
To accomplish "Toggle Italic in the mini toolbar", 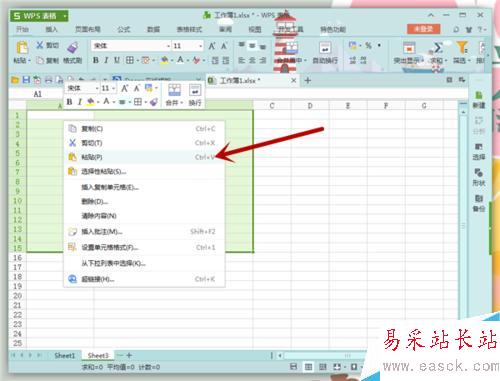I will (80, 102).
